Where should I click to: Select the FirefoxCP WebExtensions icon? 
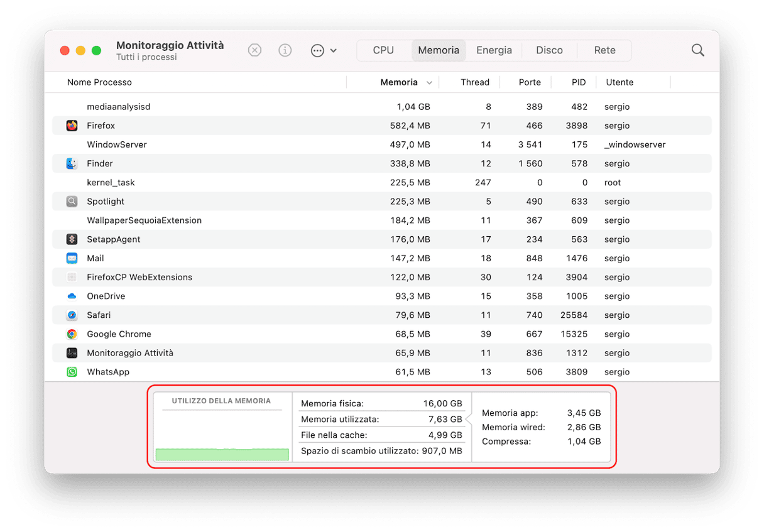click(x=72, y=277)
